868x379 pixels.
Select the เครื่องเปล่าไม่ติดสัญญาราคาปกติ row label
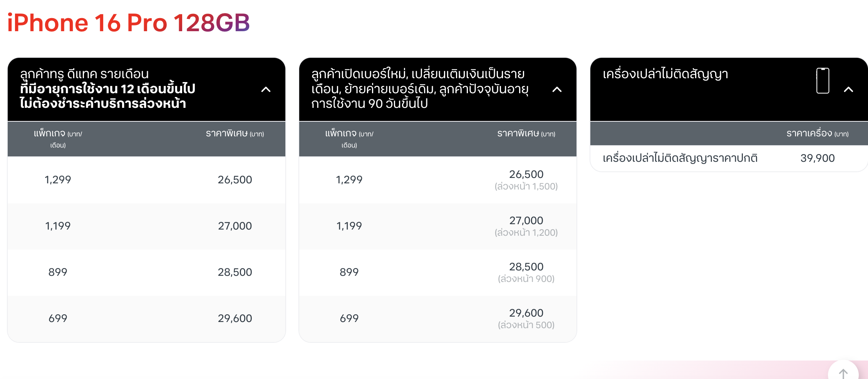coord(680,158)
